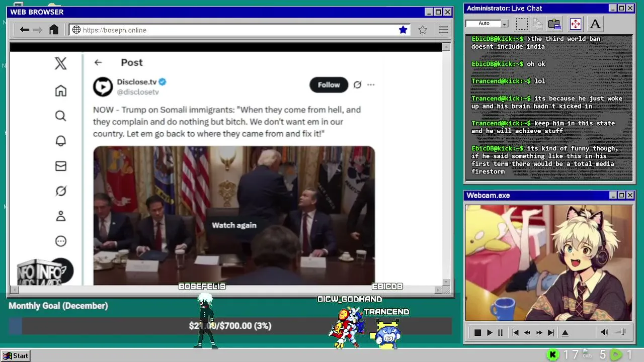The width and height of the screenshot is (644, 362).
Task: Click the paste clipboard icon in Live Chat
Action: (554, 24)
